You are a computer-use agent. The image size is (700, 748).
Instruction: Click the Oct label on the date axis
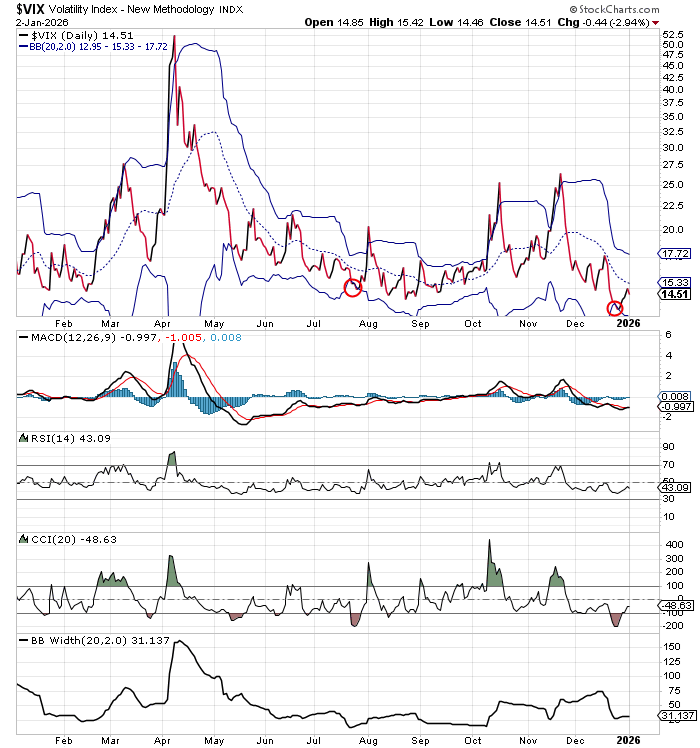point(472,323)
